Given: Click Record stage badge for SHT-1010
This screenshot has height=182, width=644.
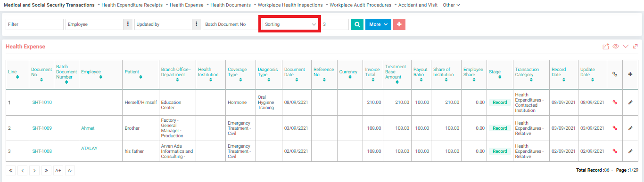Looking at the screenshot, I should 500,102.
